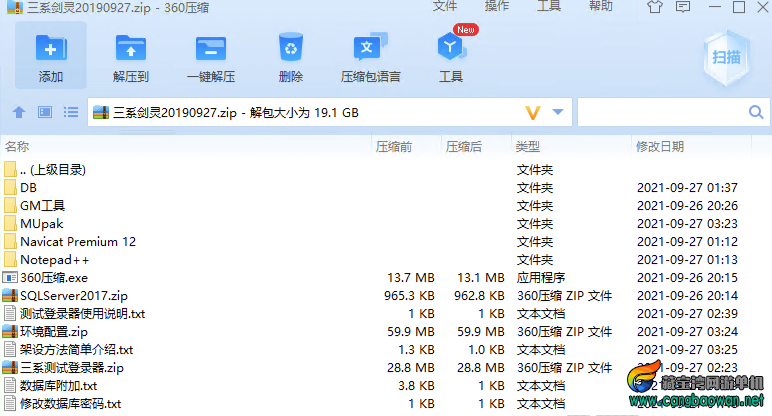772x416 pixels.
Task: Expand the address bar dropdown arrow
Action: tap(558, 112)
